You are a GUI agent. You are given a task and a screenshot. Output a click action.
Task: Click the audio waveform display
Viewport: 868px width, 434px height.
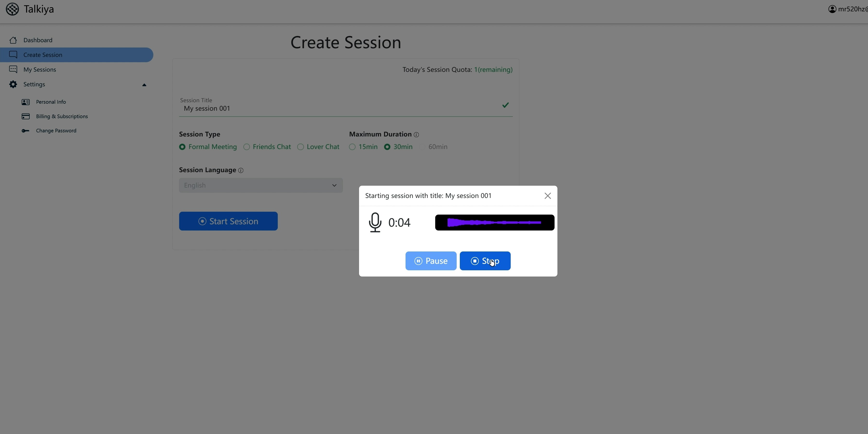[x=494, y=222]
